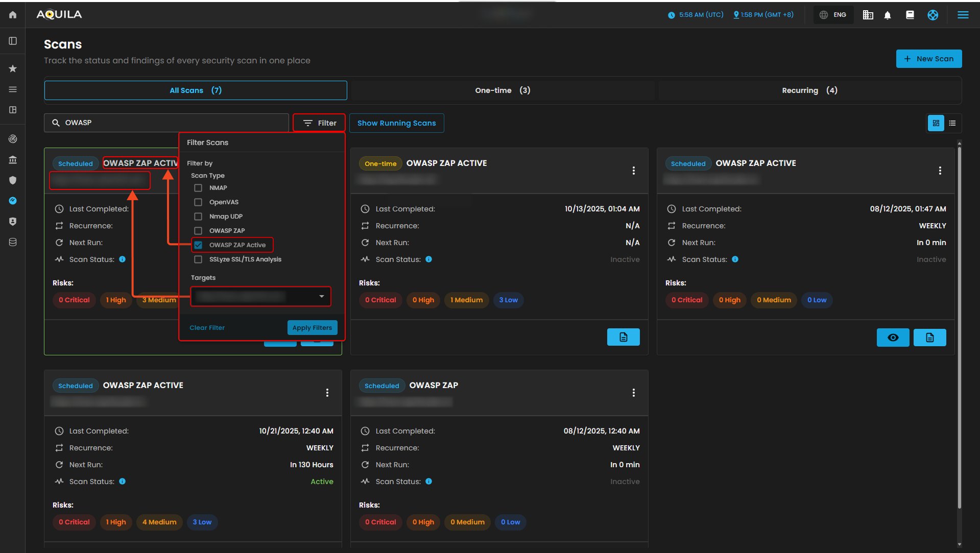The height and width of the screenshot is (553, 980).
Task: Open the notifications bell icon
Action: coord(888,15)
